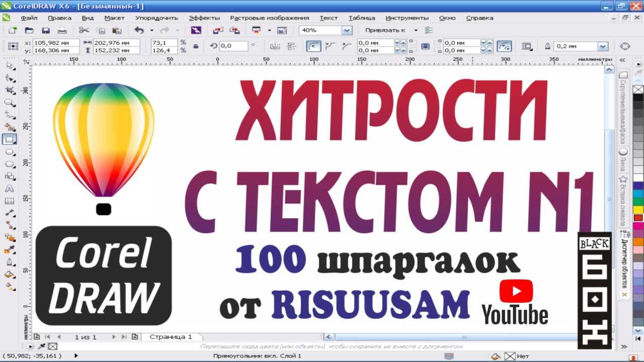Click the Copy icon in the toolbar

coord(101,30)
